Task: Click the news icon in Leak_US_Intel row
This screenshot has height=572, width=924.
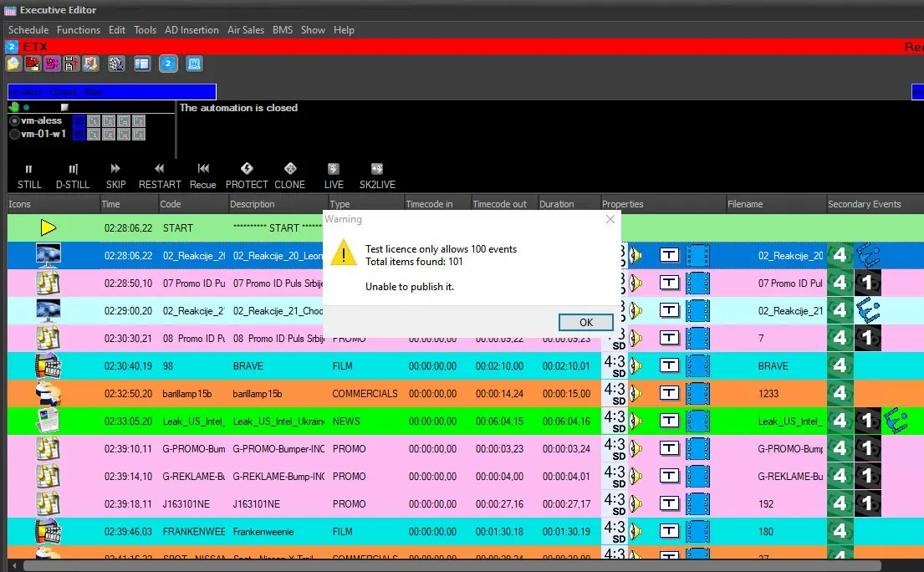Action: (x=48, y=421)
